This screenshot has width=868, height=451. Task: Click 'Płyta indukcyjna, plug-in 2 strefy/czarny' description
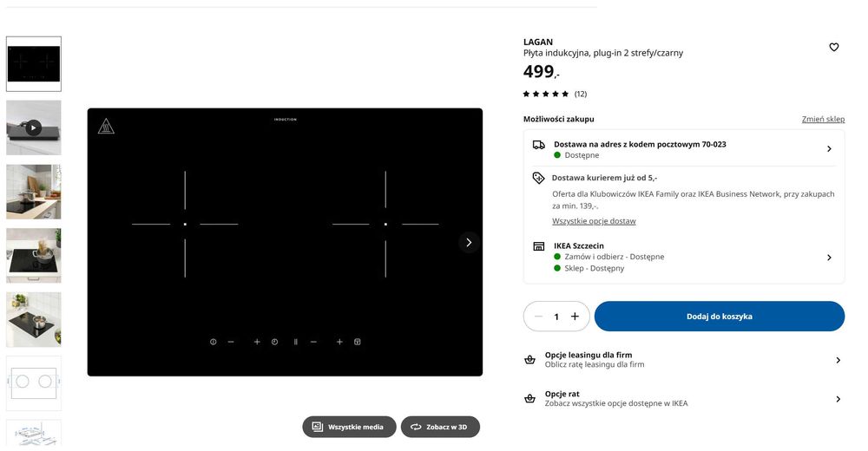[x=603, y=53]
